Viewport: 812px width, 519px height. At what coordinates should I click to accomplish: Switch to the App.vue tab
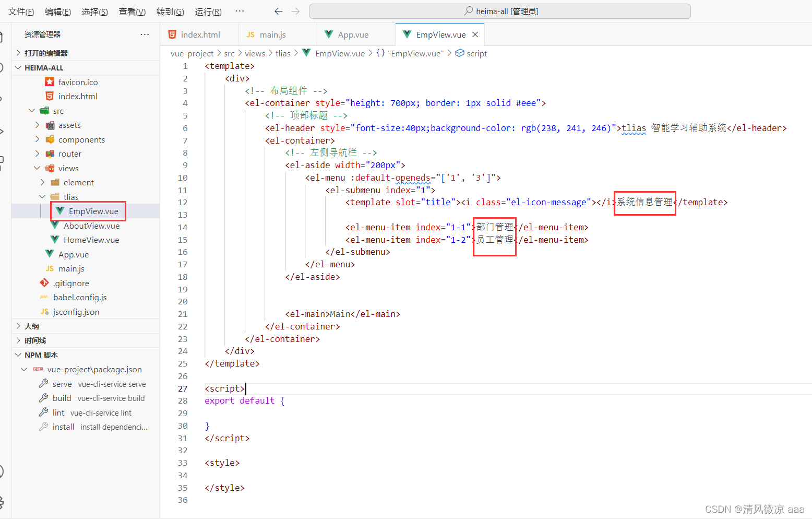click(x=356, y=34)
